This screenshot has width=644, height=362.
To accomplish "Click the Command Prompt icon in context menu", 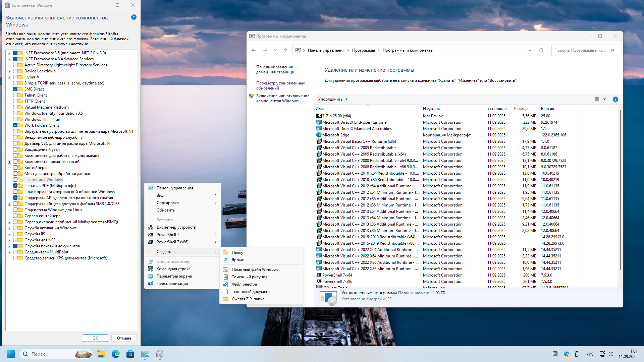I will [x=151, y=269].
